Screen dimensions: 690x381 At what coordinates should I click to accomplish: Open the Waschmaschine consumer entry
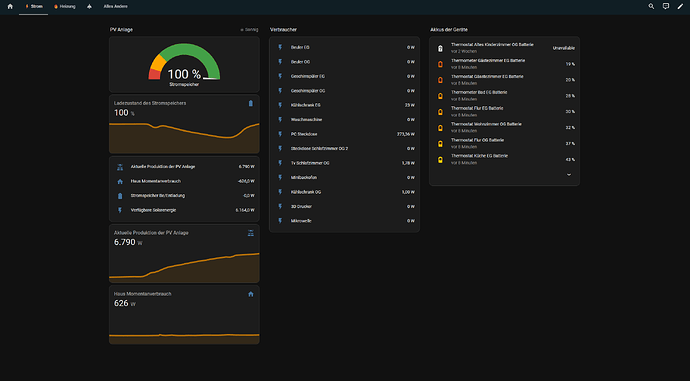tap(345, 120)
